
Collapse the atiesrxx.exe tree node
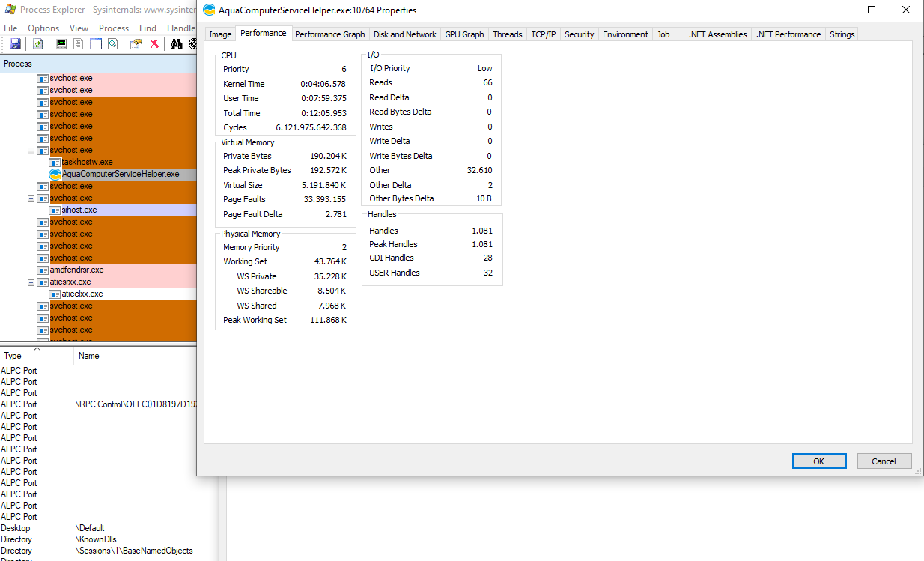tap(31, 282)
